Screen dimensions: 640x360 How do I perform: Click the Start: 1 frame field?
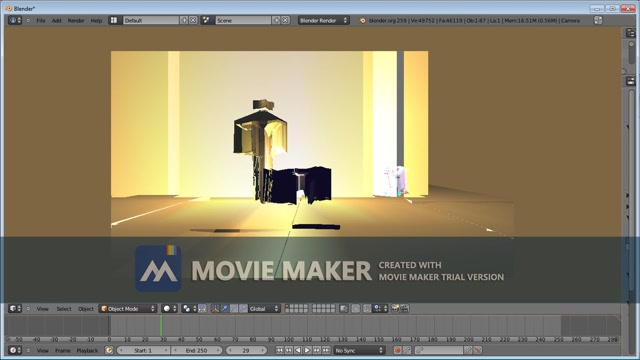tap(143, 350)
